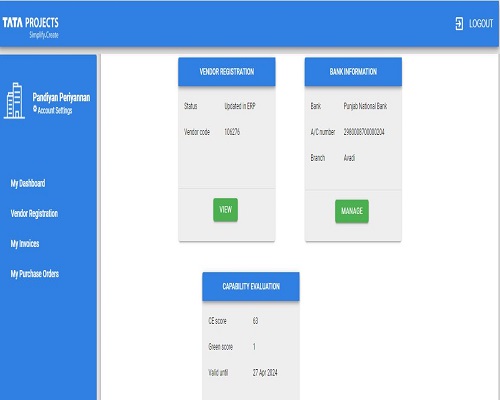Open My Purchase Orders page
The width and height of the screenshot is (500, 400).
pos(35,274)
